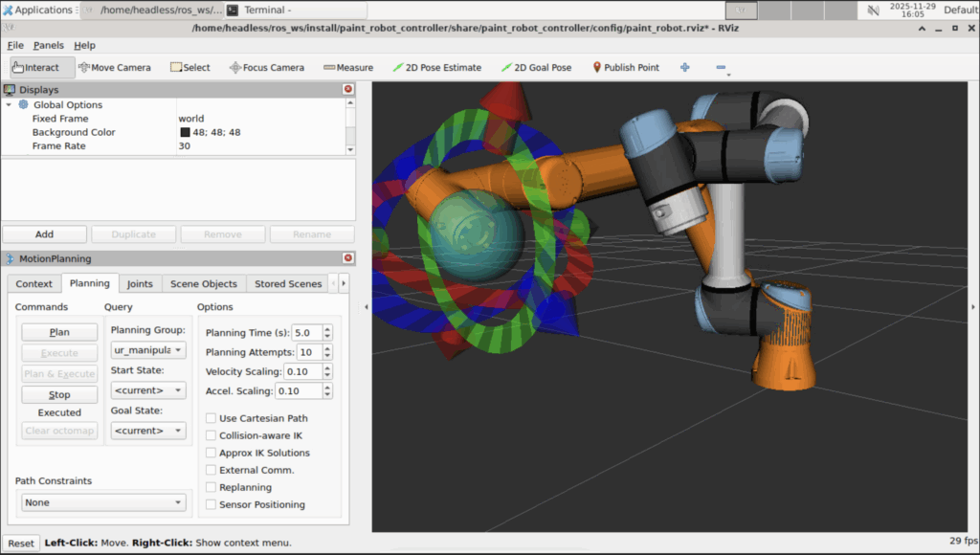Select the Interact tool
Viewport: 980px width, 555px height.
(x=36, y=68)
